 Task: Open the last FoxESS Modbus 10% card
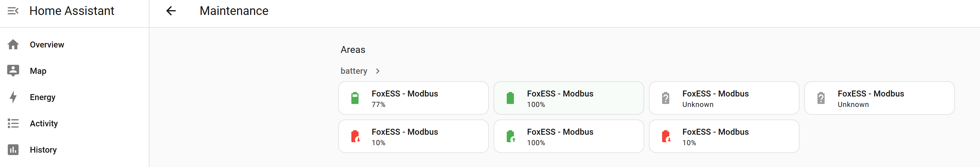(724, 136)
